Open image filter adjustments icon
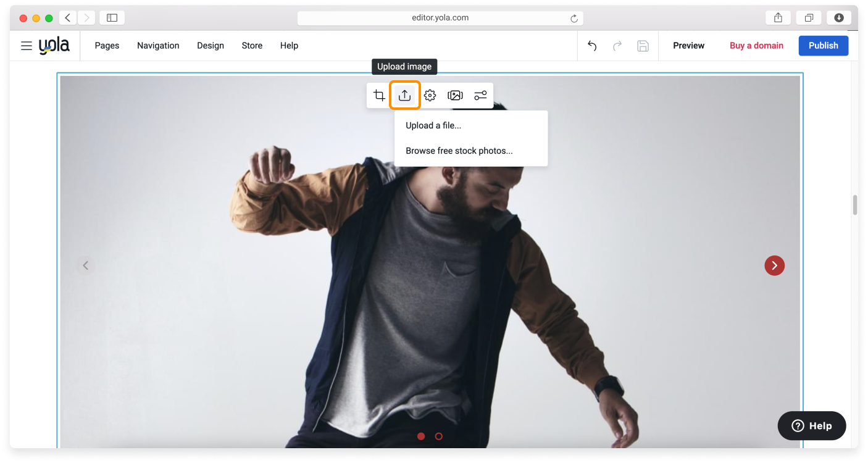Screen dimensions: 868x463 pos(480,95)
